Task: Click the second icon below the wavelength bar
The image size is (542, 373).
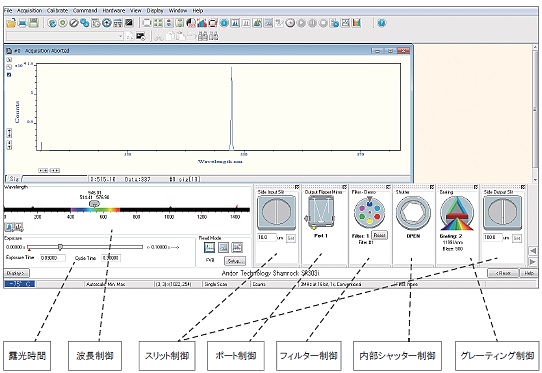Action: [x=18, y=227]
